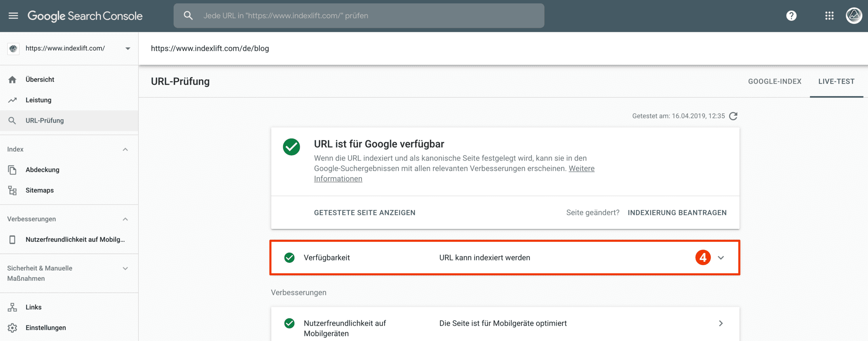Click the Sitemaps tree icon
This screenshot has width=868, height=341.
coord(12,190)
